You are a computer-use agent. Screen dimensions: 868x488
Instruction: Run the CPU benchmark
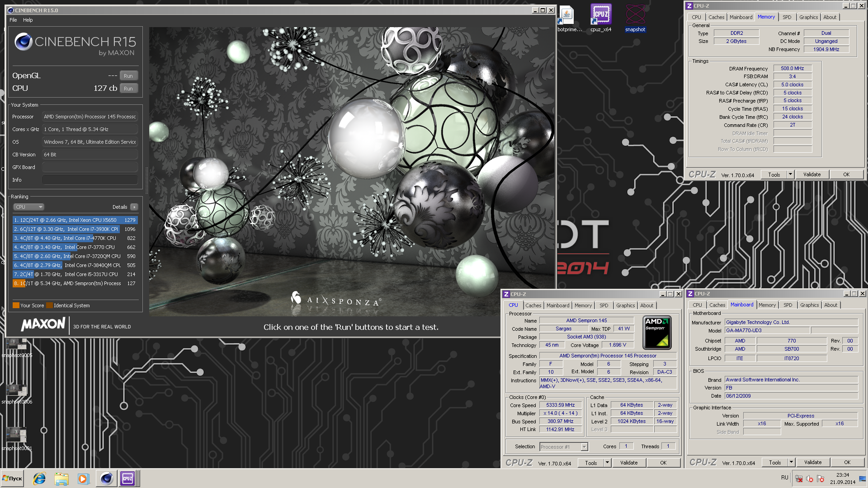pos(128,89)
